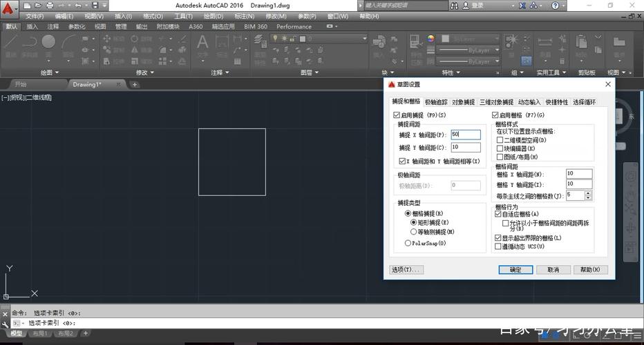Uncheck 启用栅格 (F7) checkbox
Viewport: 644px width, 345px height.
495,115
